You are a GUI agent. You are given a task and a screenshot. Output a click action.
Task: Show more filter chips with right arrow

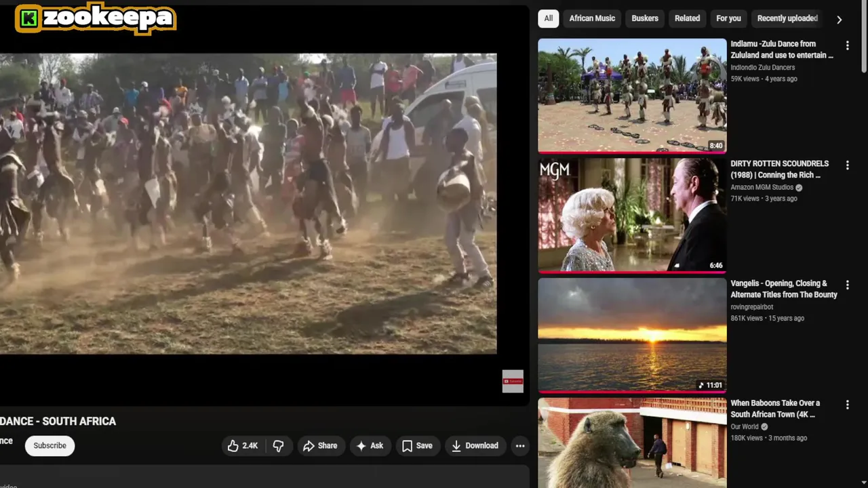(839, 19)
